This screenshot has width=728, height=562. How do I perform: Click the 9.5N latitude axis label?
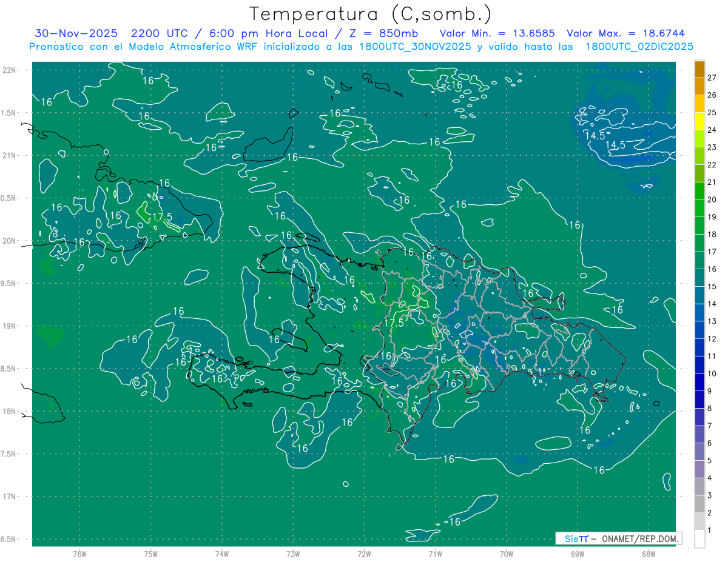[9, 283]
